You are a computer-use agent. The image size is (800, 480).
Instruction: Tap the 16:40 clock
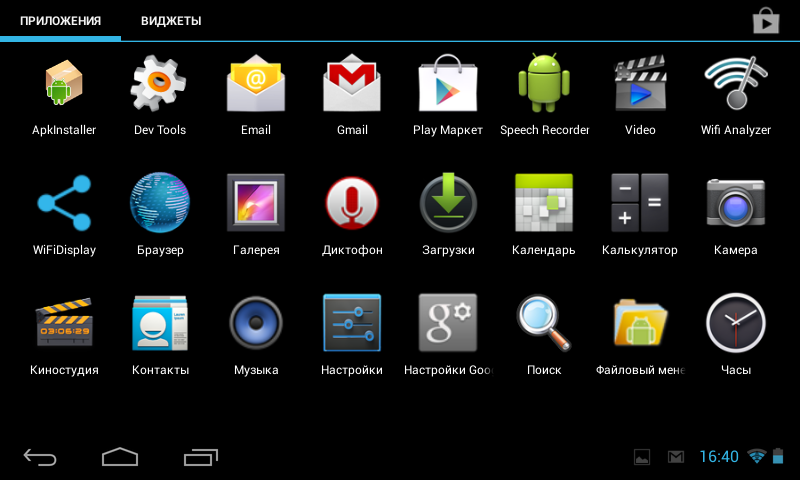tap(719, 457)
